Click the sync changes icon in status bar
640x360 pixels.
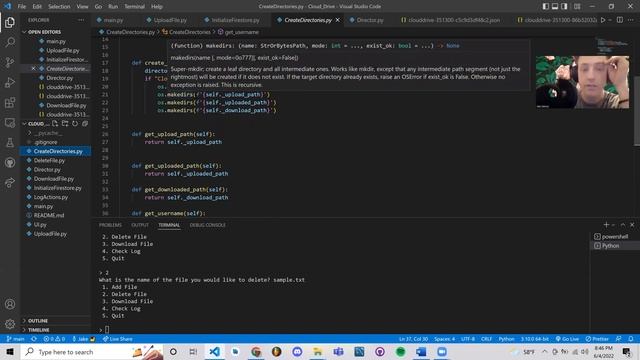[x=34, y=339]
